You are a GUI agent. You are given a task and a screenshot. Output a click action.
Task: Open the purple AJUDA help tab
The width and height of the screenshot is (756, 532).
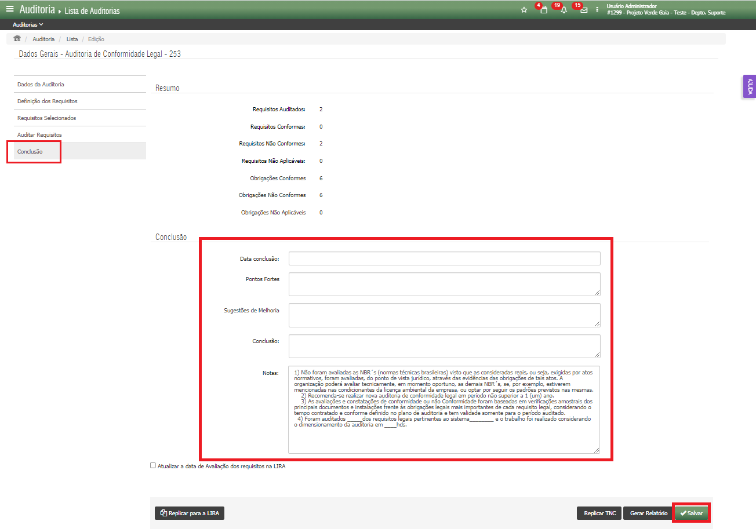[x=749, y=86]
